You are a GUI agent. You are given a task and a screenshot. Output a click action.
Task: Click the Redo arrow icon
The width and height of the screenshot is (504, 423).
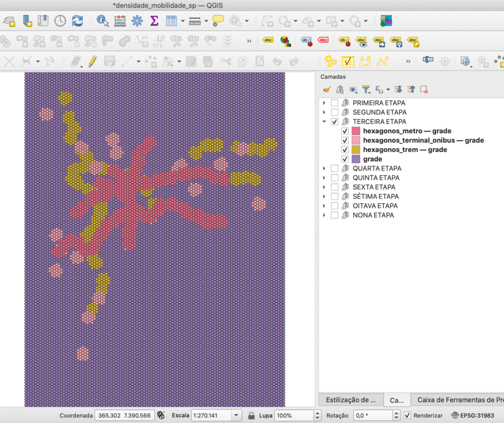(294, 61)
